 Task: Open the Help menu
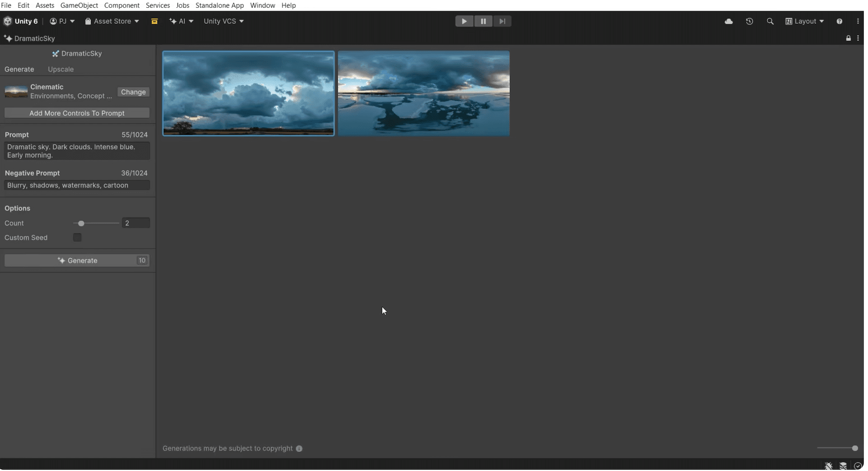click(289, 5)
